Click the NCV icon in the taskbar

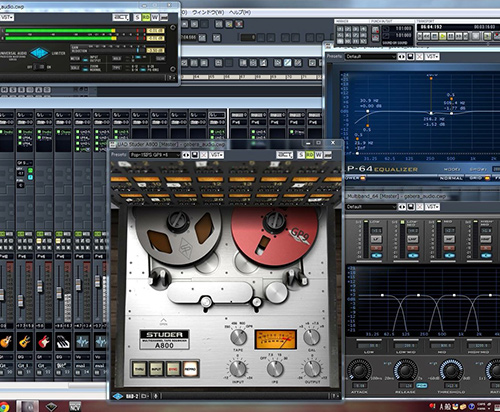click(75, 407)
